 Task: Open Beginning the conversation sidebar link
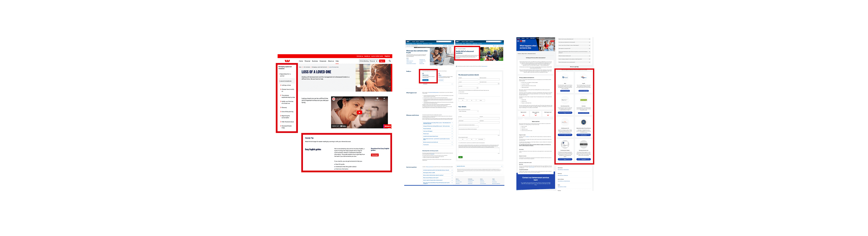(x=286, y=117)
